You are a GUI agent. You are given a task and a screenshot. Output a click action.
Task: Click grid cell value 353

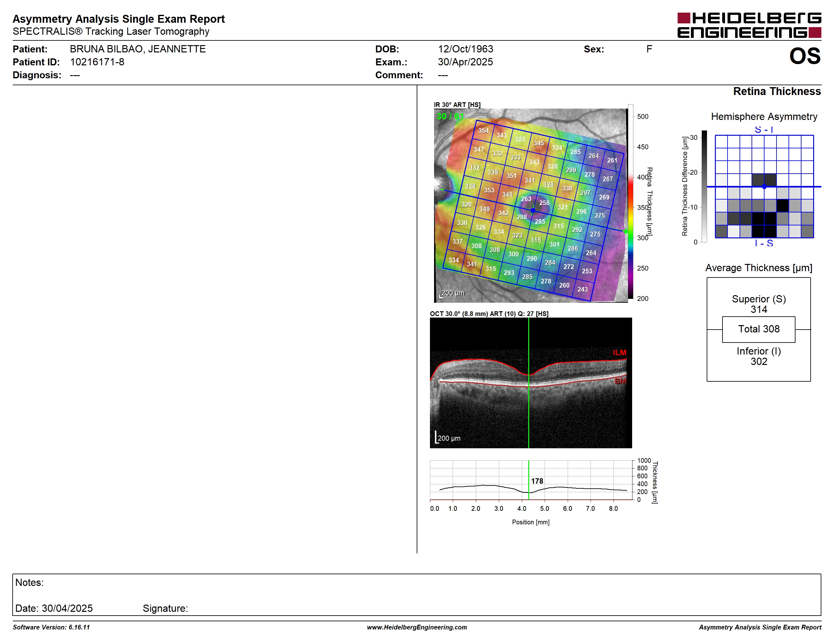click(489, 190)
